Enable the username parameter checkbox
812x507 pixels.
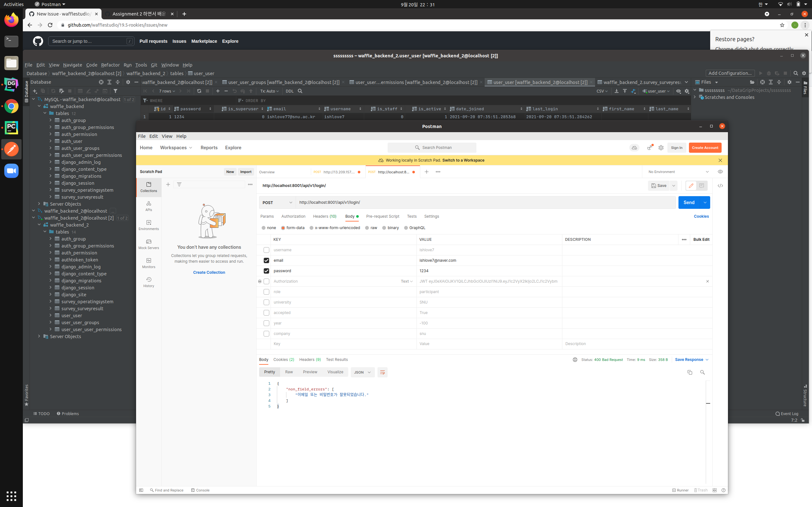point(266,250)
